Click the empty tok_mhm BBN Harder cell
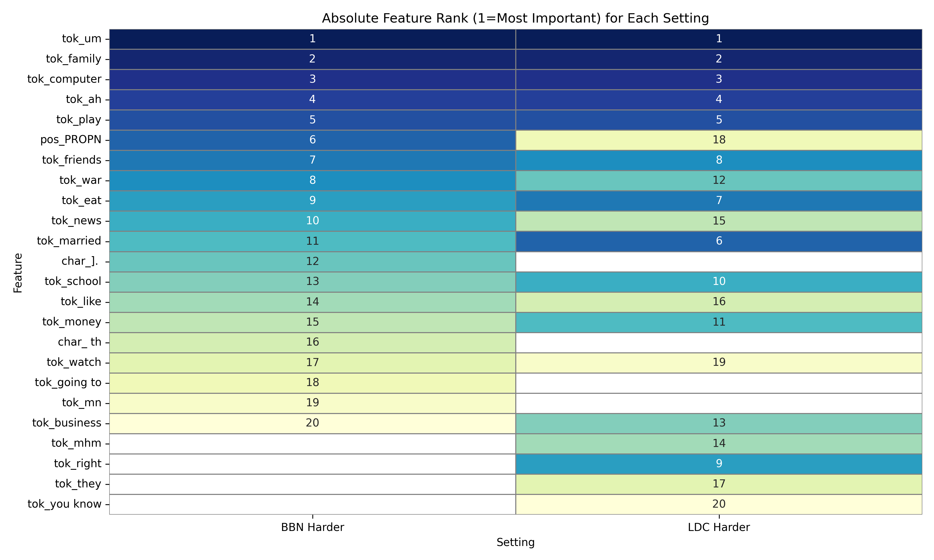The image size is (934, 560). coord(312,443)
